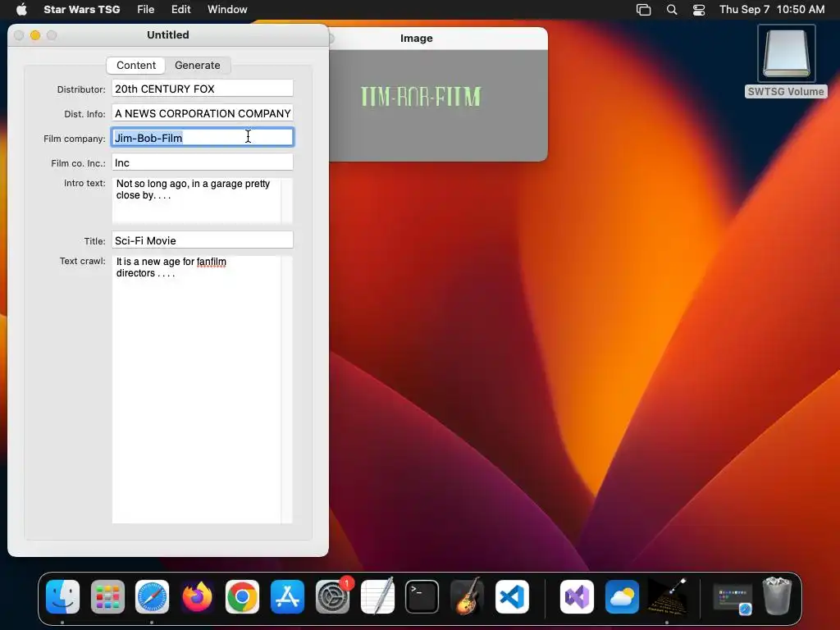
Task: Minimize the Untitled window
Action: click(35, 35)
